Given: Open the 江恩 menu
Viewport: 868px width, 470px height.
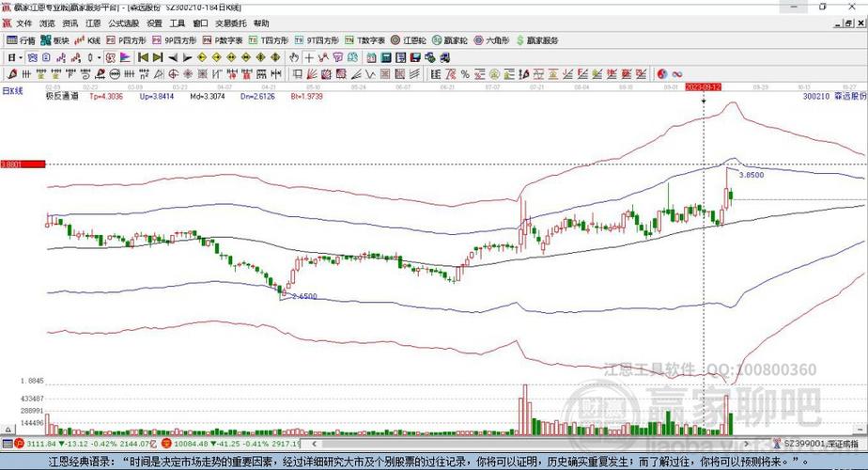Looking at the screenshot, I should coord(93,23).
